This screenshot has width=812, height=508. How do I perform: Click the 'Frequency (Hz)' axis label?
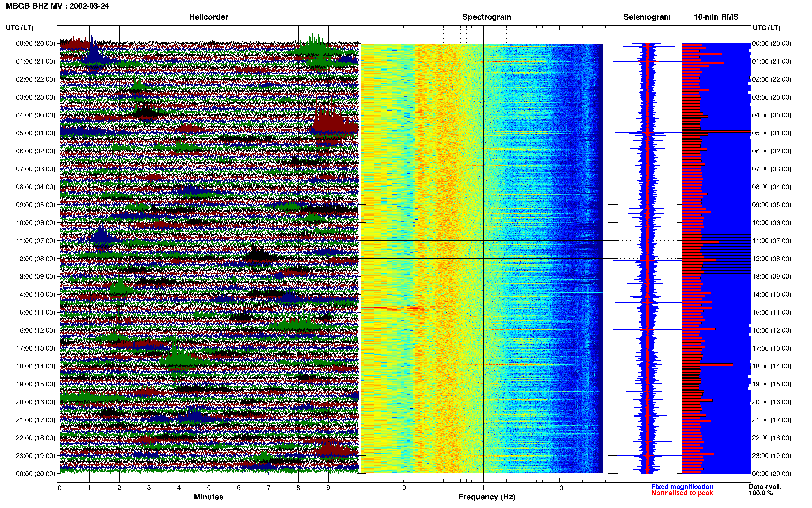487,497
